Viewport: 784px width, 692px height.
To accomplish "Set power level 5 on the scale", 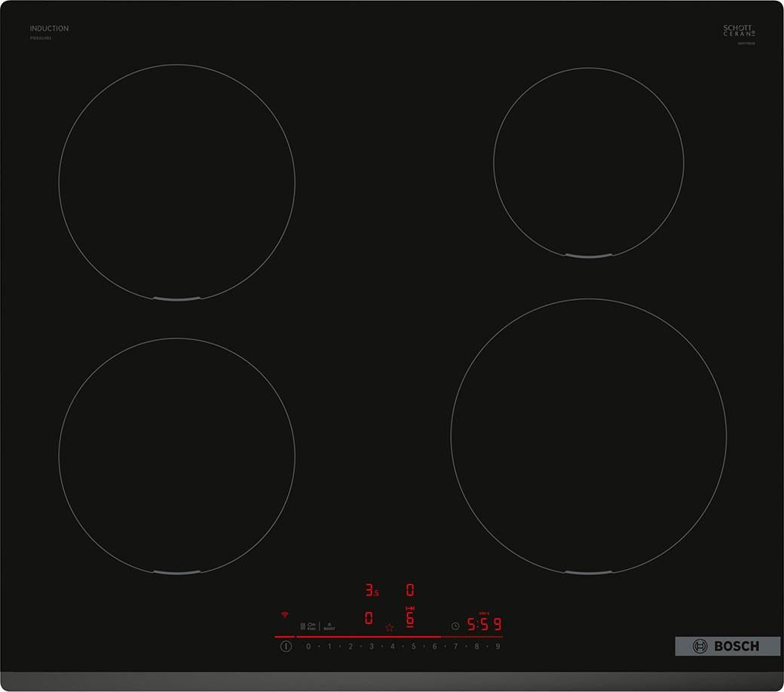I will (x=414, y=647).
